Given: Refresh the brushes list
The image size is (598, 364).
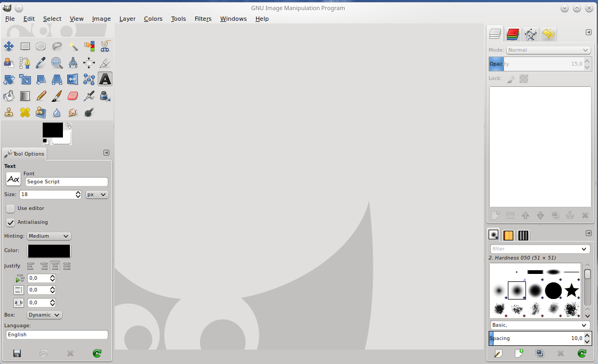Looking at the screenshot, I should coord(582,353).
